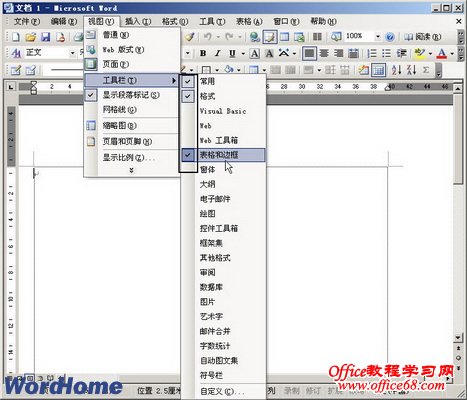Viewport: 467px width, 400px height.
Task: Click the AutoSum sigma icon
Action: [x=426, y=70]
